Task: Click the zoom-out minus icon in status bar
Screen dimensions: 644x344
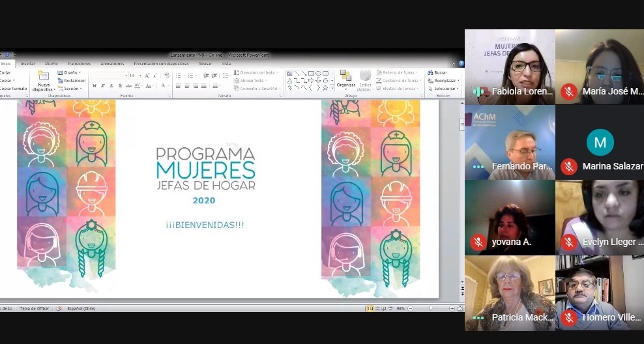Action: tap(412, 308)
